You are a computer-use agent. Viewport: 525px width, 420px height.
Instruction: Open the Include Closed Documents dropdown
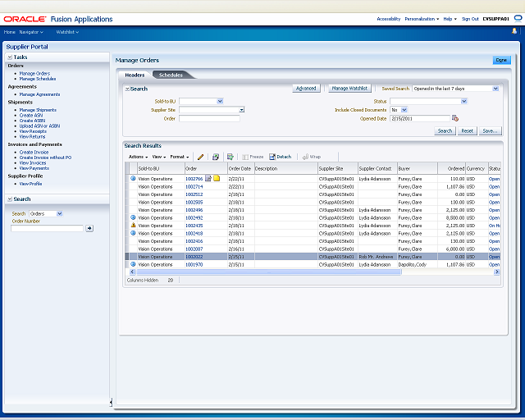tap(404, 110)
